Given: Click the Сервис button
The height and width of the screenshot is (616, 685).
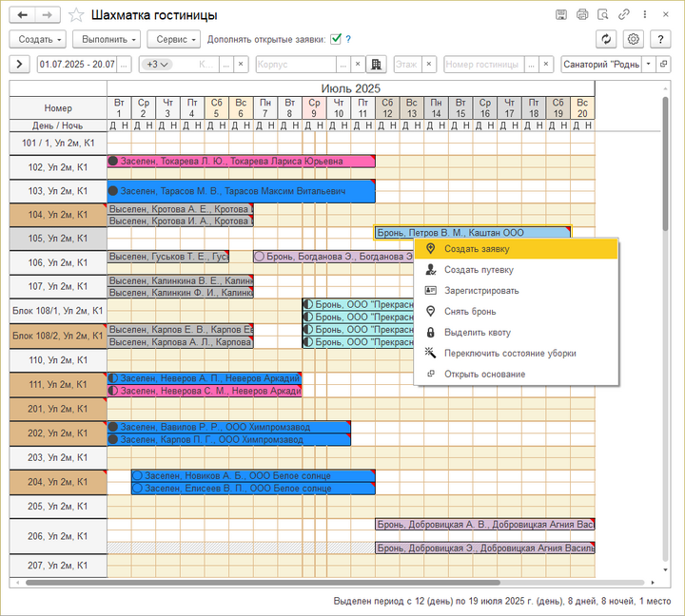Looking at the screenshot, I should click(174, 39).
